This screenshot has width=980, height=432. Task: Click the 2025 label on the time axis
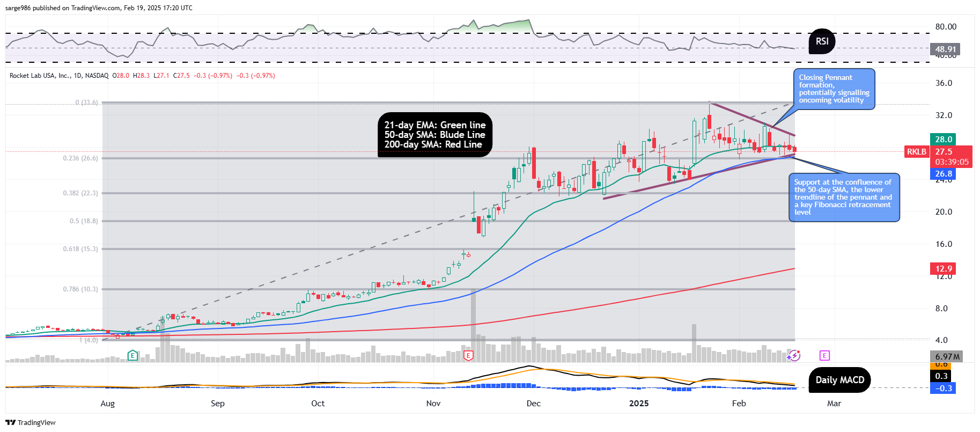[x=639, y=404]
